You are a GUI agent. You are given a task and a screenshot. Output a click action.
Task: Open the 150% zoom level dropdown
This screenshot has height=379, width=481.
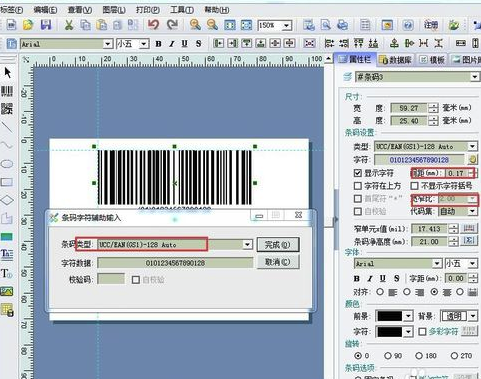pyautogui.click(x=286, y=26)
